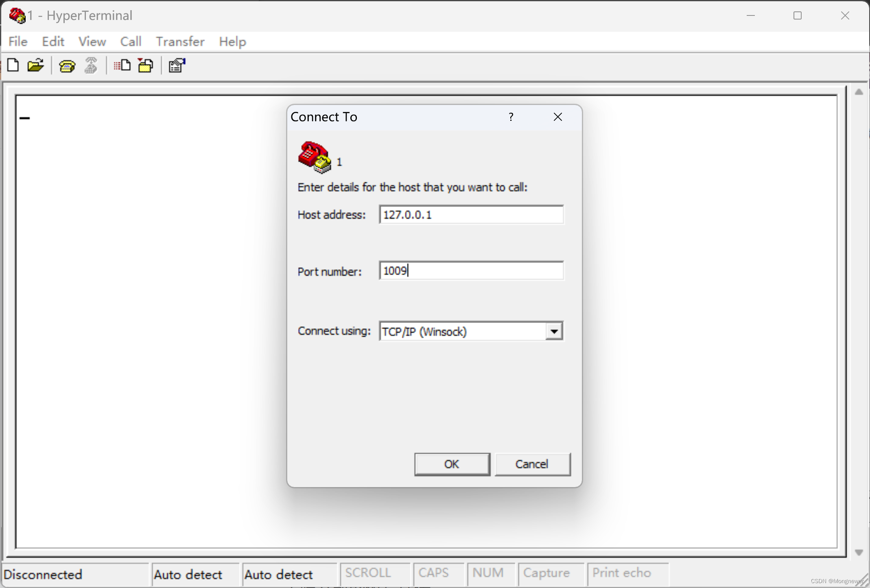Image resolution: width=870 pixels, height=588 pixels.
Task: Click the Disconnect phone toolbar icon
Action: [x=91, y=66]
